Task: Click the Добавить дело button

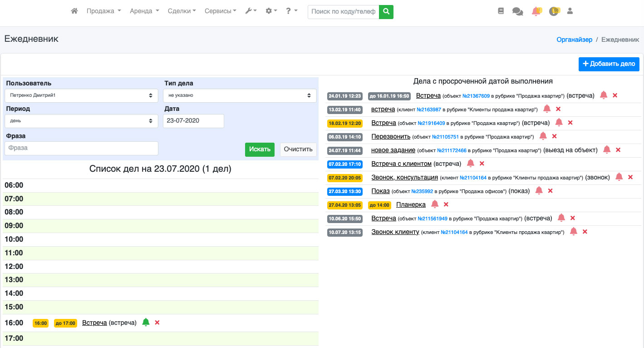Action: tap(609, 64)
